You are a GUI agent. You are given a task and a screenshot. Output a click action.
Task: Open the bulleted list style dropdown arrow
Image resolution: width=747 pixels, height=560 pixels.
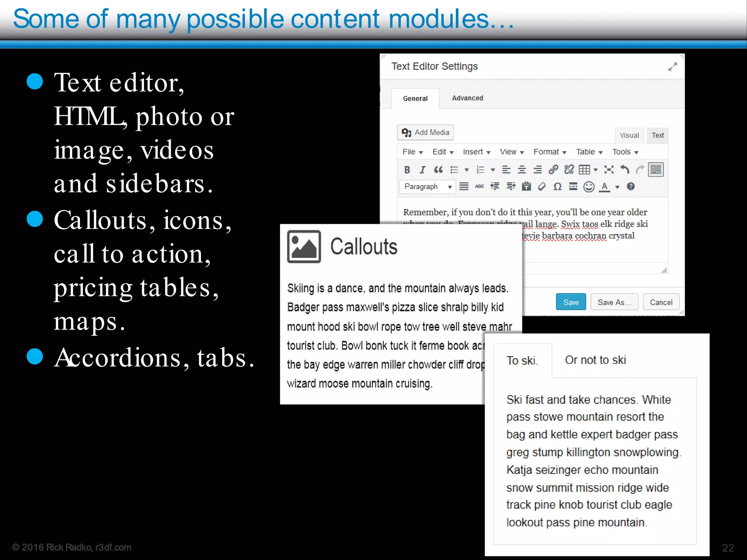tap(467, 170)
